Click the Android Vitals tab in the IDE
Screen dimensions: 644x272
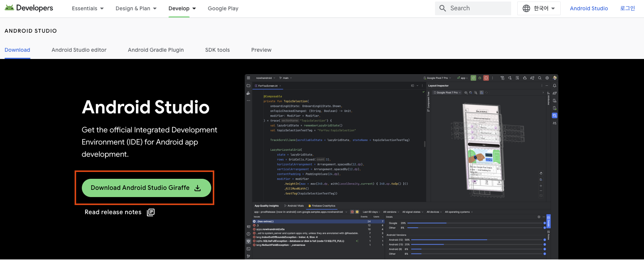294,206
